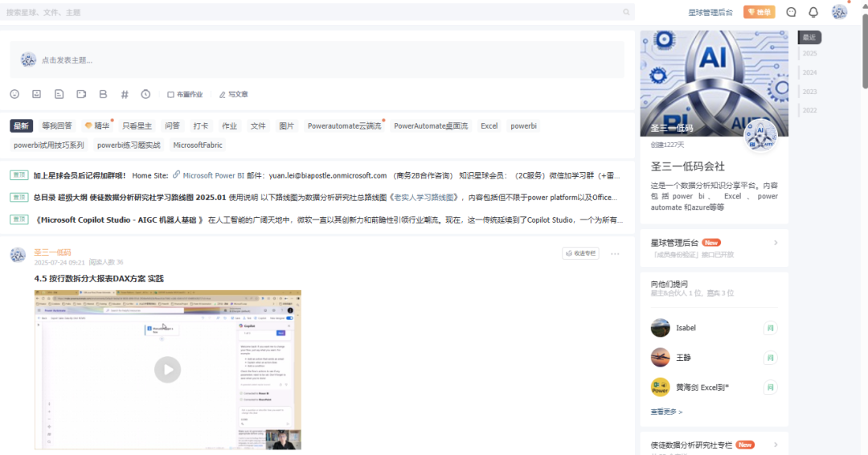The image size is (868, 455).
Task: Click the search magnifier icon
Action: pos(626,12)
